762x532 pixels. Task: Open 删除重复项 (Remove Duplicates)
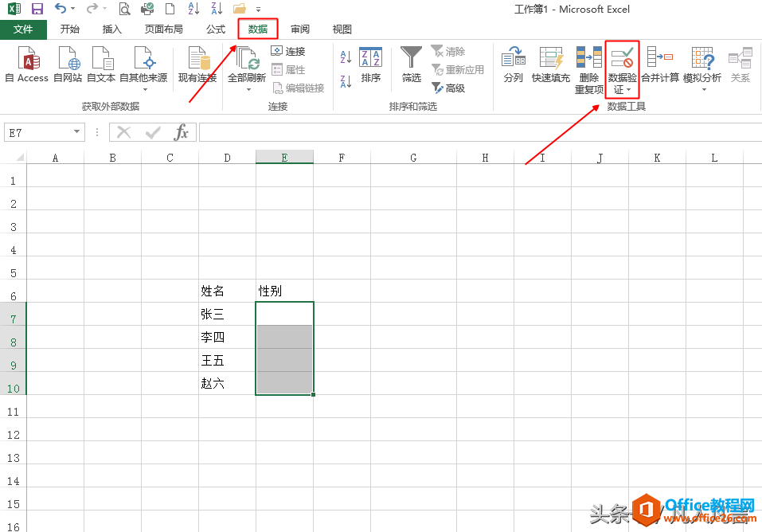click(588, 68)
